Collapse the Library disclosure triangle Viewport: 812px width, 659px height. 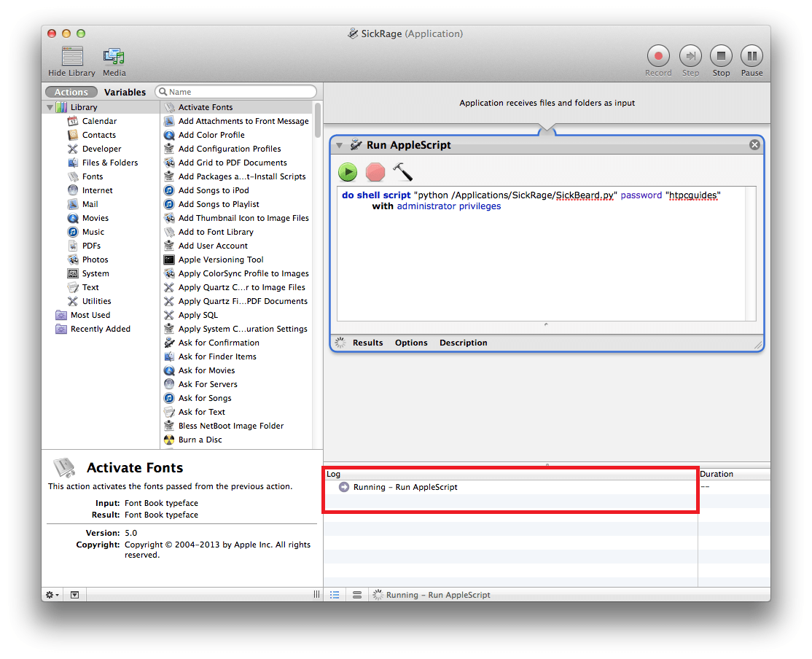click(50, 107)
